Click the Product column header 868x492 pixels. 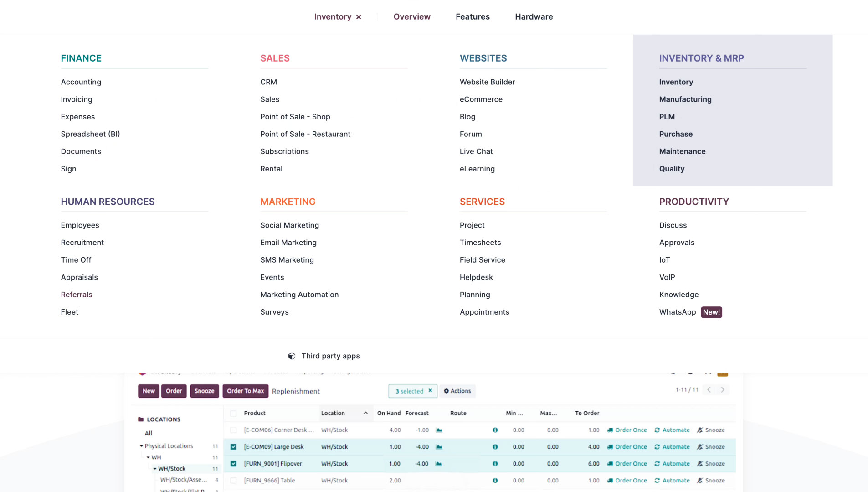[255, 413]
